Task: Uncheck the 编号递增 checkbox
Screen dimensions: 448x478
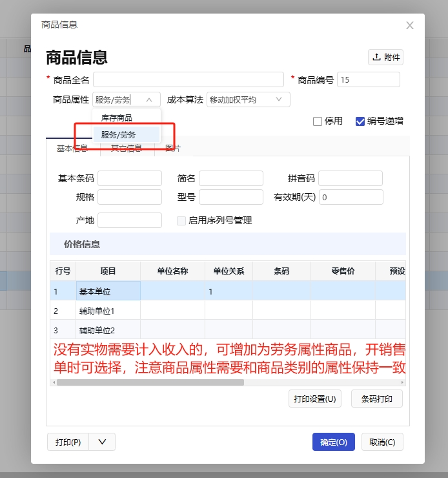Action: pyautogui.click(x=360, y=121)
